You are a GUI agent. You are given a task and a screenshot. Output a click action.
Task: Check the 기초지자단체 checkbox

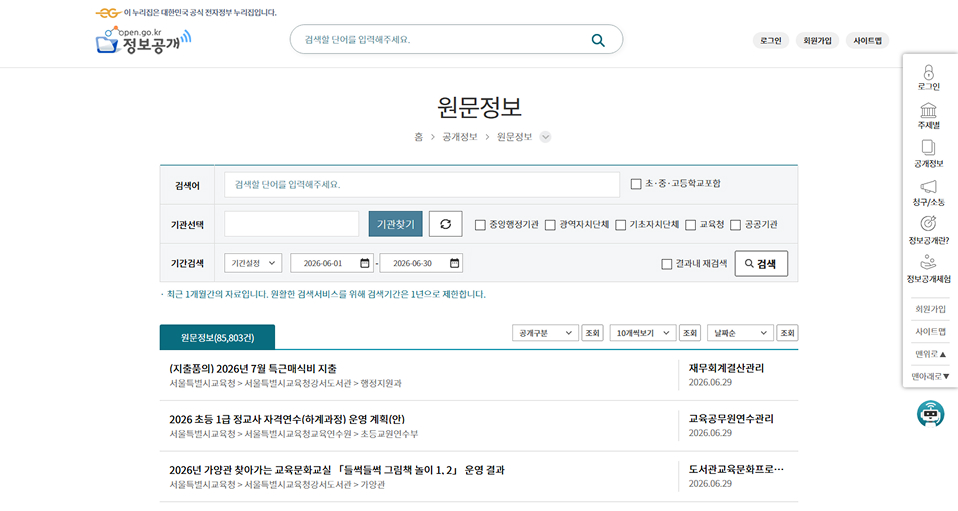[620, 225]
